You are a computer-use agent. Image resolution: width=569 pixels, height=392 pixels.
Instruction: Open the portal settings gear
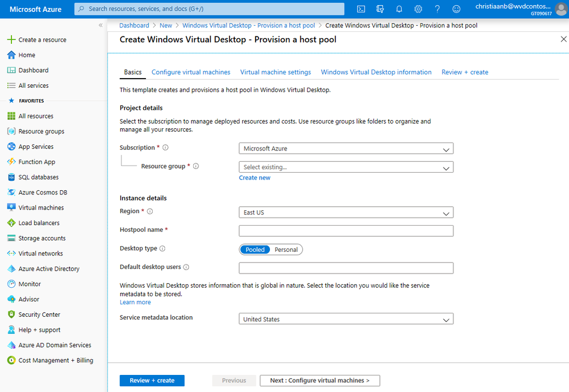[x=418, y=9]
